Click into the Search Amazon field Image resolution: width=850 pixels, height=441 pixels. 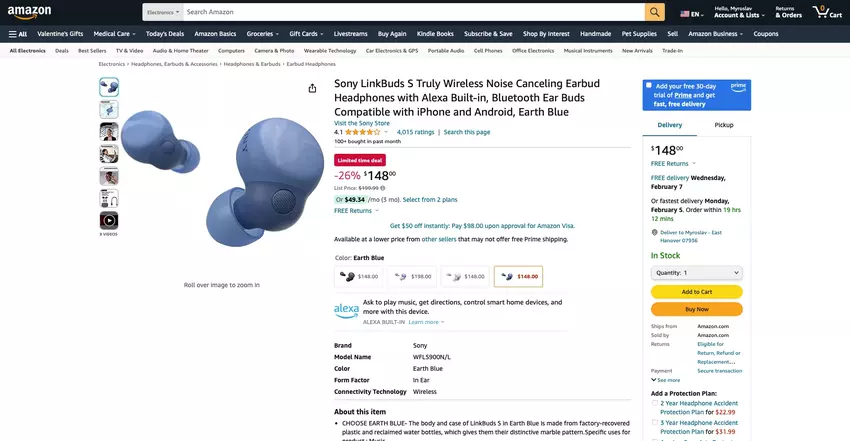414,12
